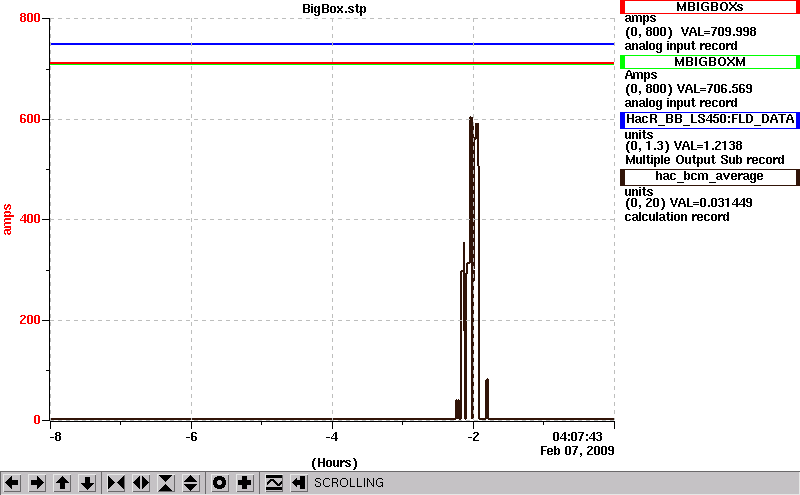Screen dimensions: 800x495
Task: Click the vertical zoom-in hourglass icon
Action: pyautogui.click(x=166, y=483)
